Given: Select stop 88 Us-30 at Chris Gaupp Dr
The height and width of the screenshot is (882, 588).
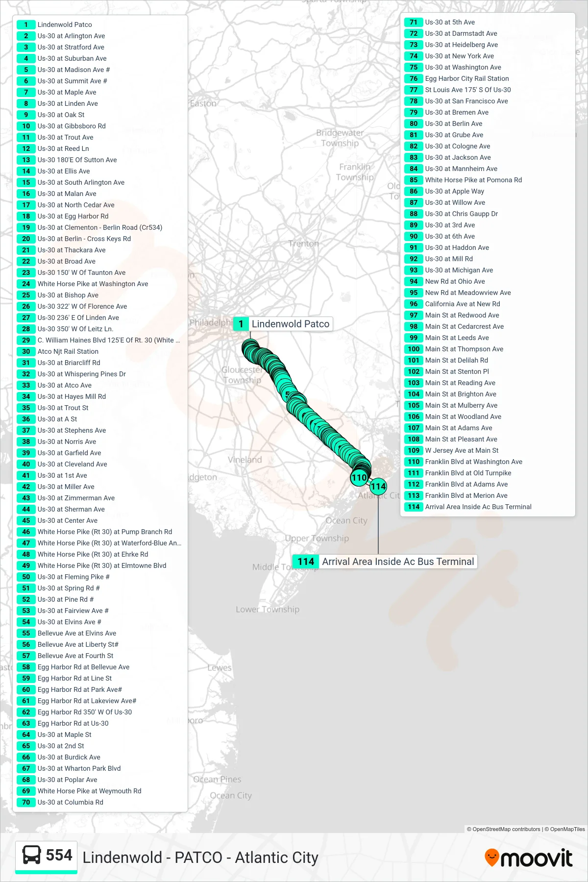Looking at the screenshot, I should coord(451,214).
